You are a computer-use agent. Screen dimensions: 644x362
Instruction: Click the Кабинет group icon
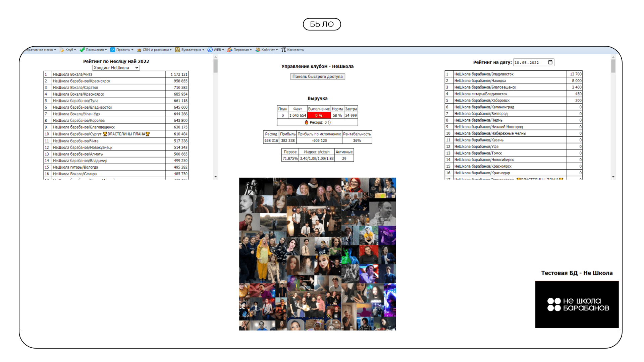click(258, 50)
